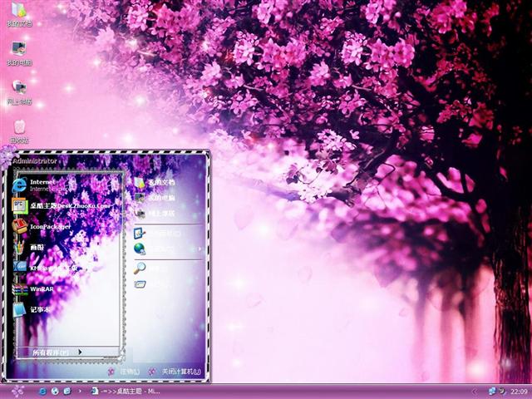
Task: Click the globe network connections icon
Action: pyautogui.click(x=140, y=249)
